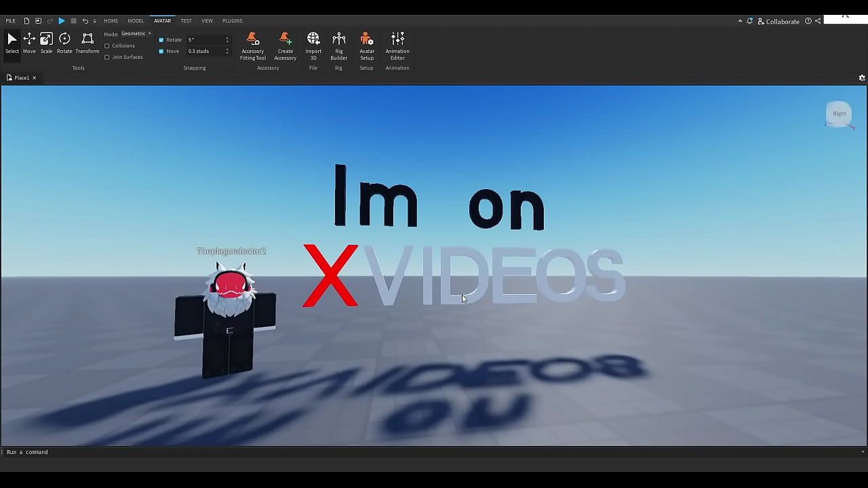This screenshot has width=868, height=488.
Task: Collapse the ribbon with the up chevron
Action: [x=740, y=21]
